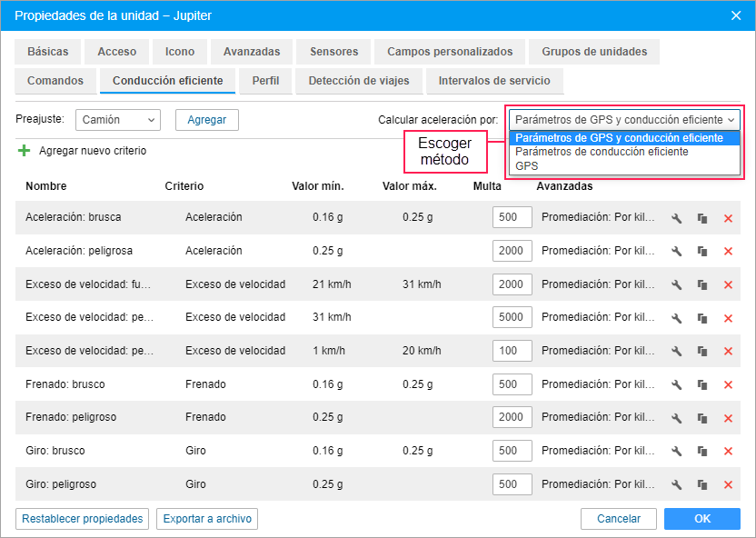756x538 pixels.
Task: Remove the Aceleración: brusca criterion
Action: 728,218
